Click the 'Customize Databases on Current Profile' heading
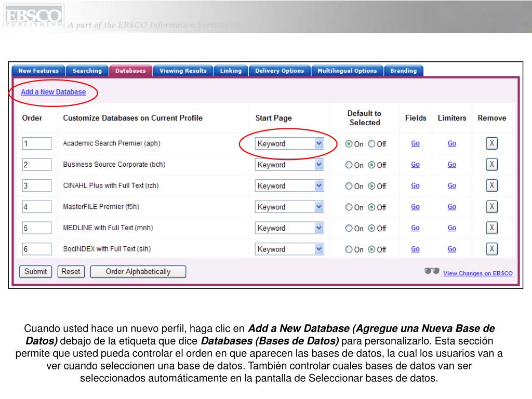Image resolution: width=532 pixels, height=399 pixels. pos(132,118)
